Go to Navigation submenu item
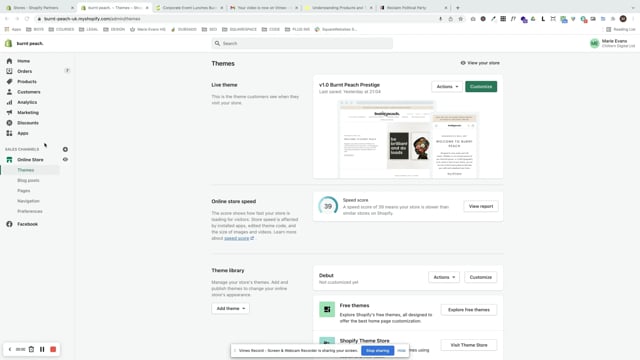640x360 pixels. [29, 201]
